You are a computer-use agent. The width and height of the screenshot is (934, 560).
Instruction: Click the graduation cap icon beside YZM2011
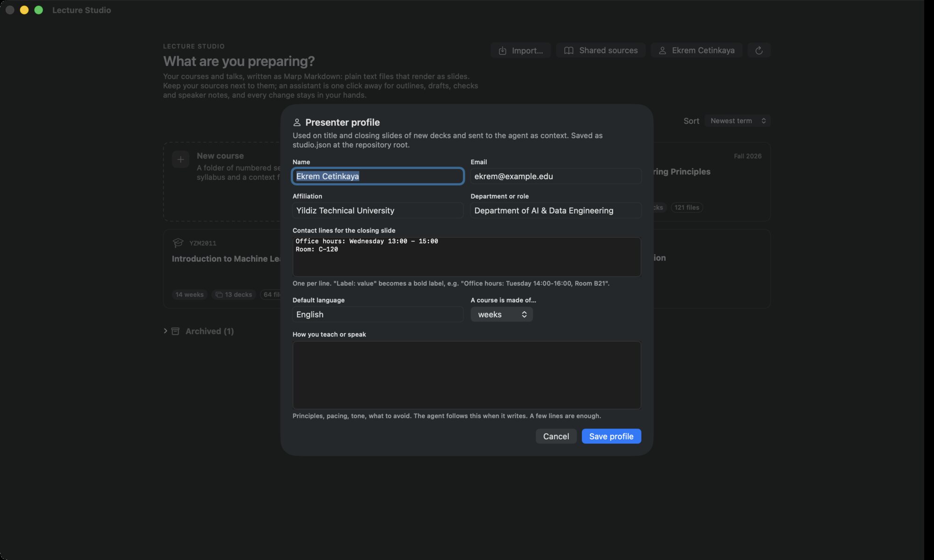click(x=178, y=243)
